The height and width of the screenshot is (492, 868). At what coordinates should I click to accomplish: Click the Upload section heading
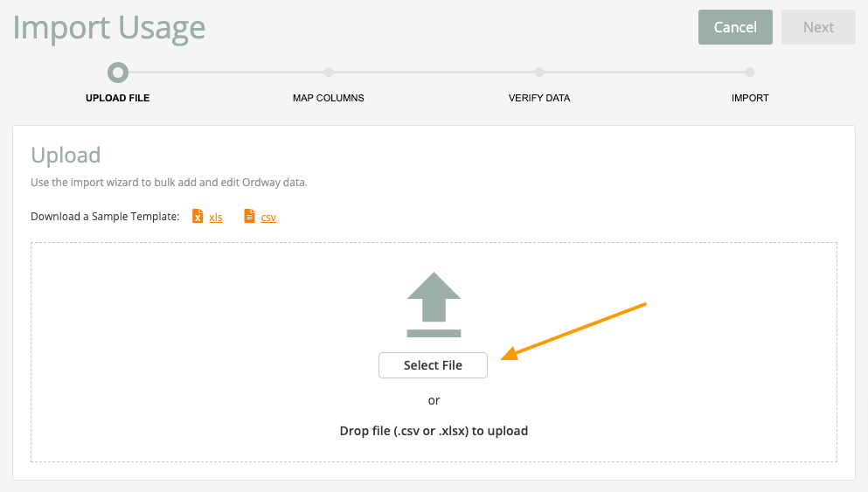[x=66, y=156]
